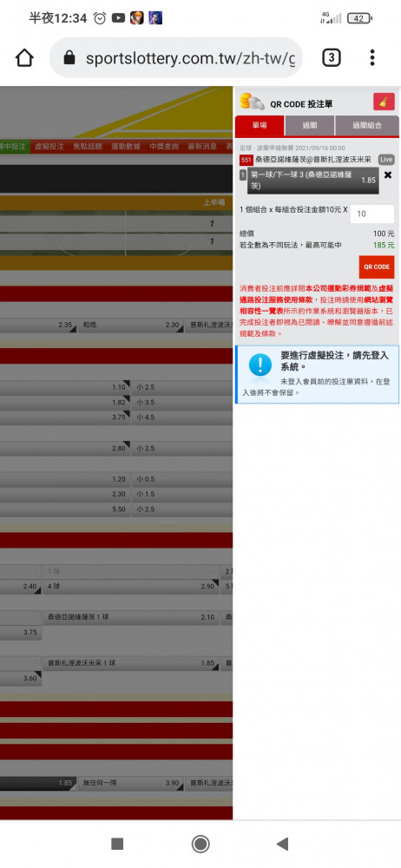The image size is (401, 868).
Task: Remove the selected bet with the X icon
Action: [388, 175]
